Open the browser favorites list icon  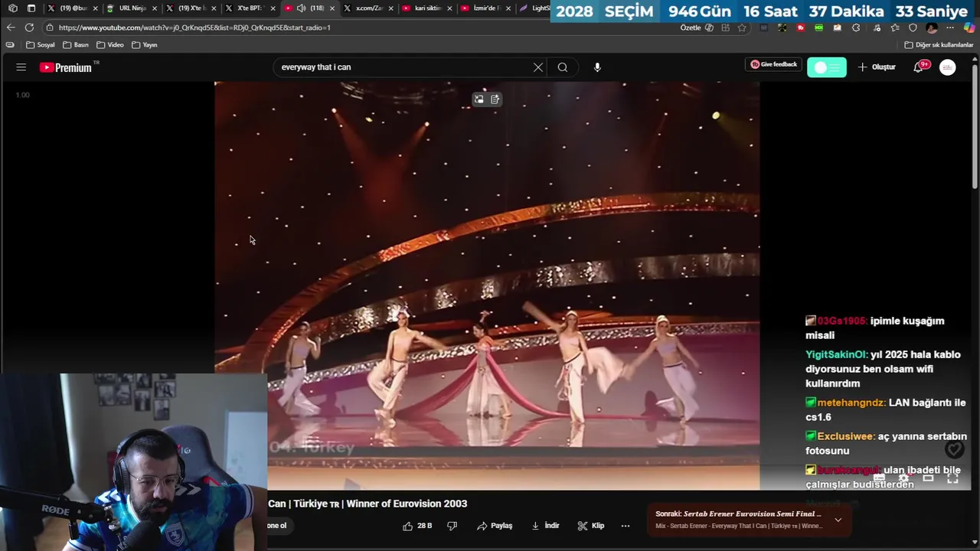tap(895, 28)
